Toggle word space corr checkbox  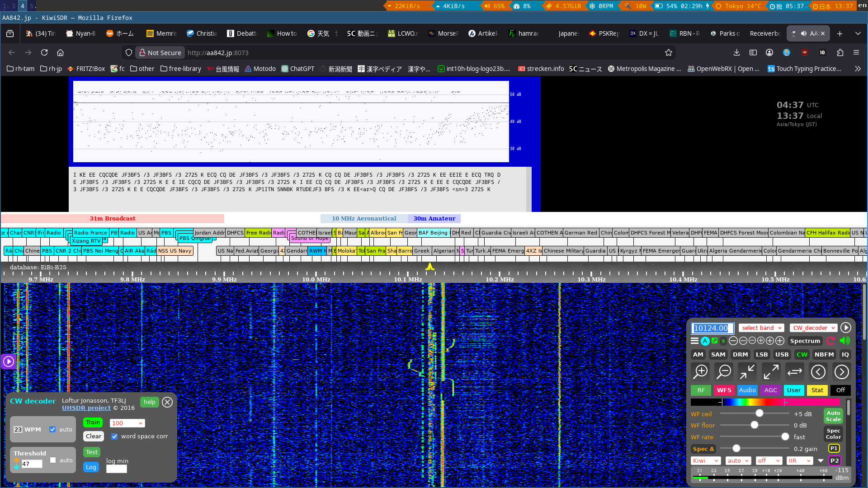tap(114, 436)
